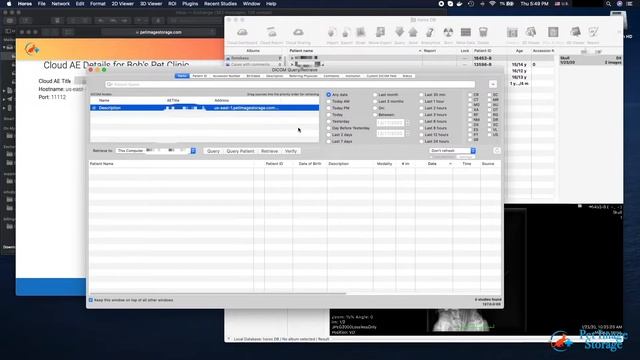The width and height of the screenshot is (640, 360).
Task: Open the dropdown beside the search field
Action: pos(493,84)
